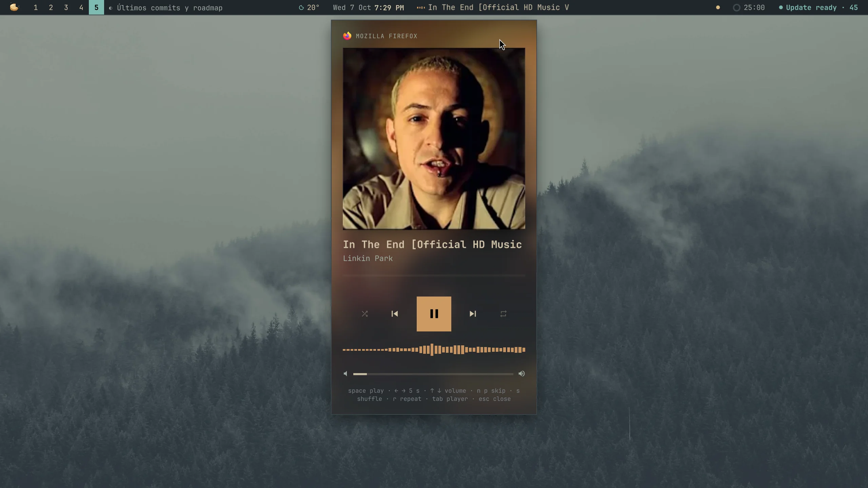
Task: Click the window title Últimos commits y roadmap
Action: 170,8
